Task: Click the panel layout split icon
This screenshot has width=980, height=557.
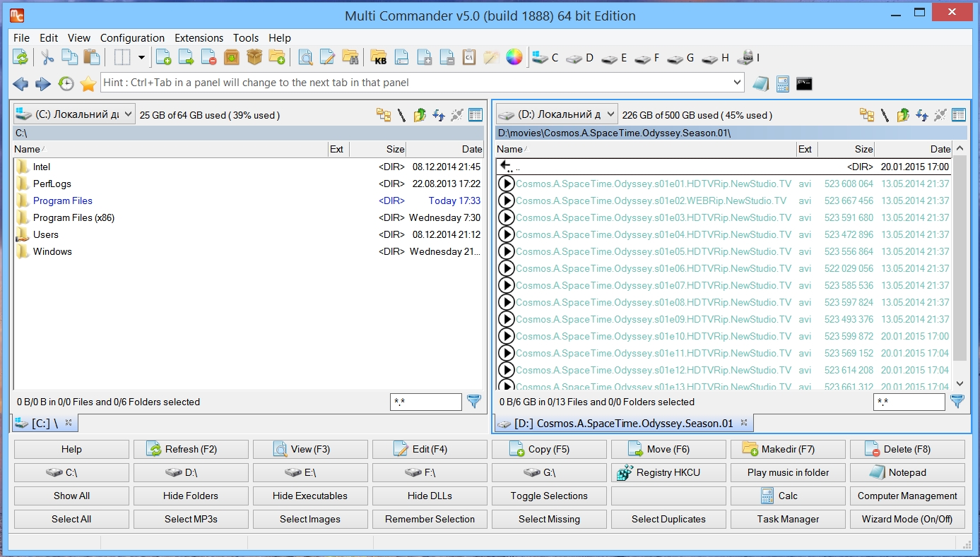Action: pos(122,58)
